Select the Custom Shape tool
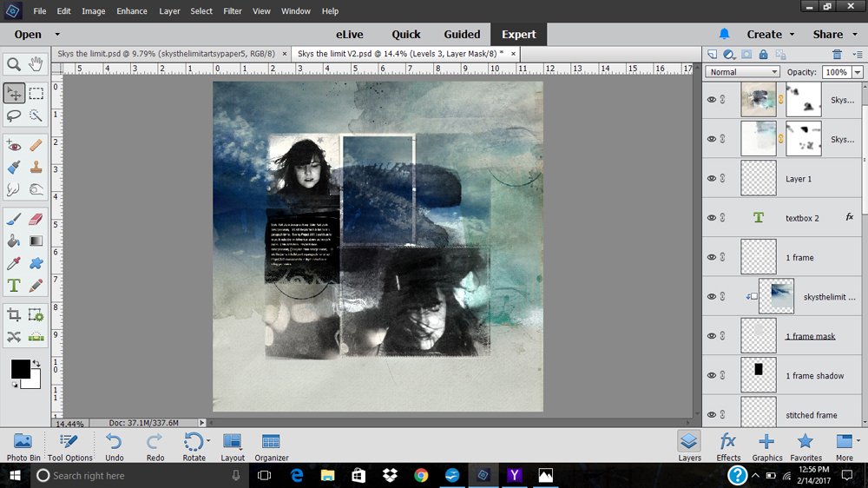This screenshot has width=868, height=488. (x=36, y=263)
